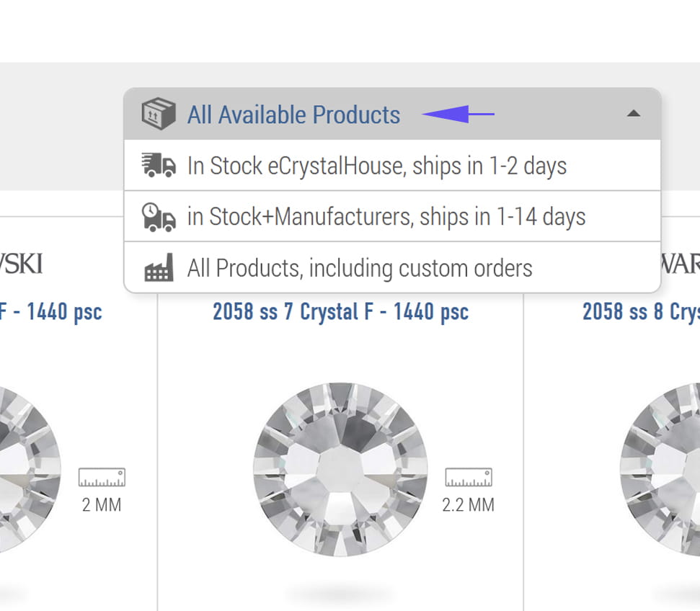
Task: Click the 2.2 MM size label
Action: pyautogui.click(x=469, y=505)
